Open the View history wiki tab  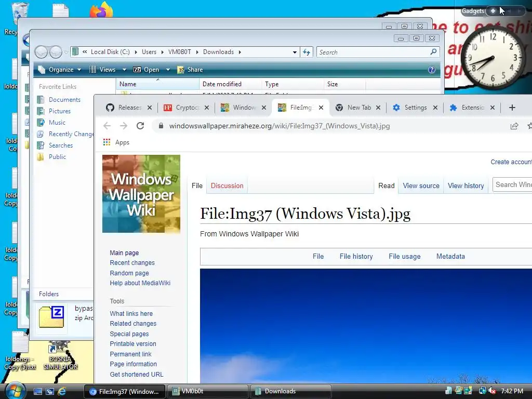tap(465, 185)
